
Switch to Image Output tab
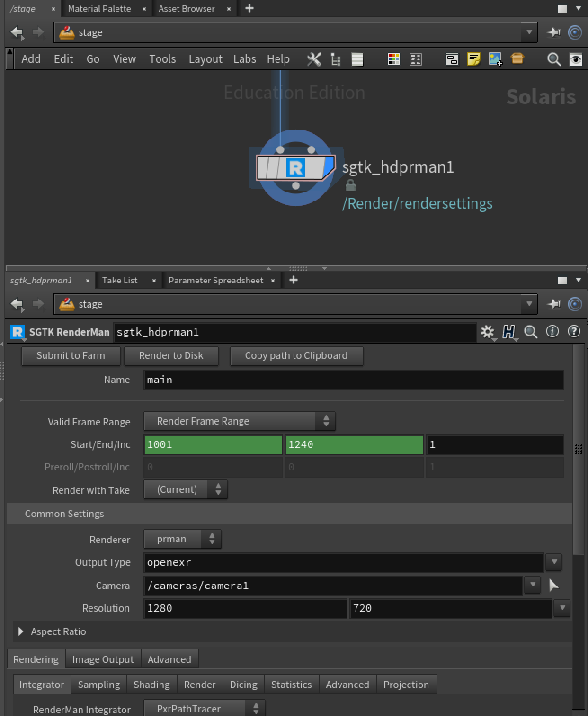coord(103,659)
